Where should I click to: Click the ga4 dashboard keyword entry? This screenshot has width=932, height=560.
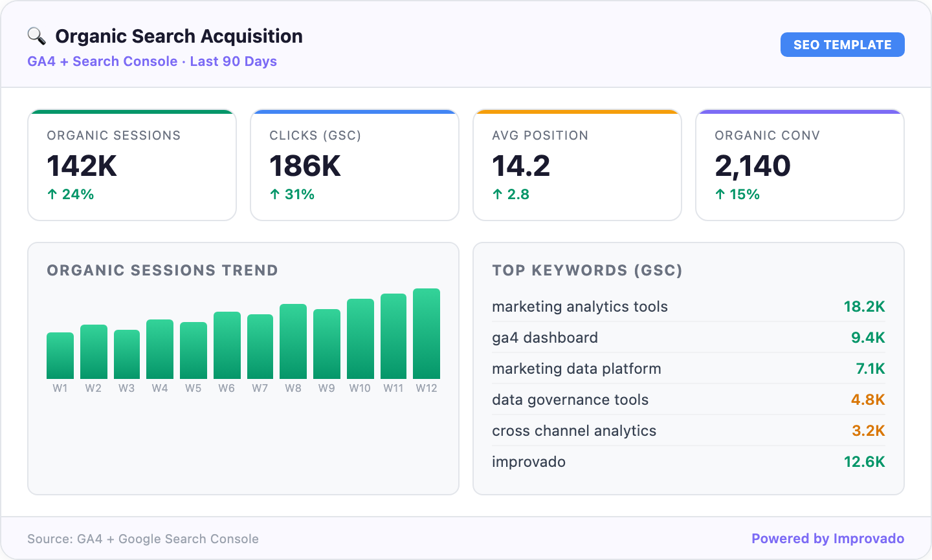(x=546, y=338)
